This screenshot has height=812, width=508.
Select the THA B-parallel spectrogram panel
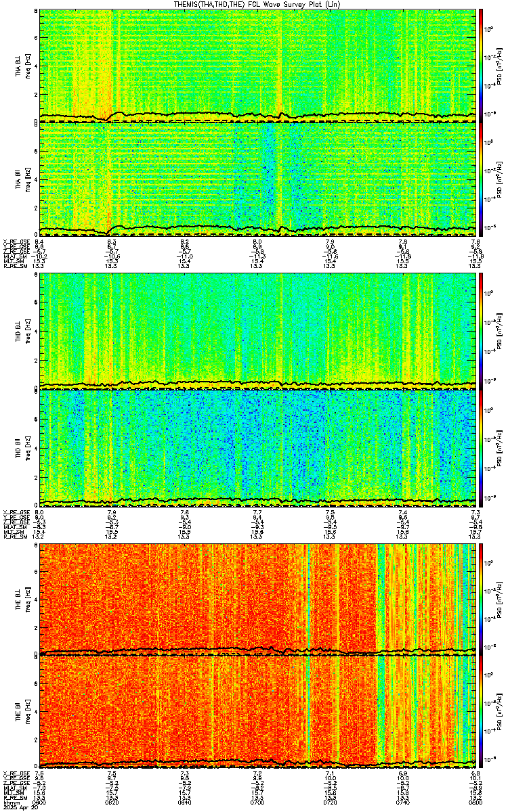click(257, 179)
